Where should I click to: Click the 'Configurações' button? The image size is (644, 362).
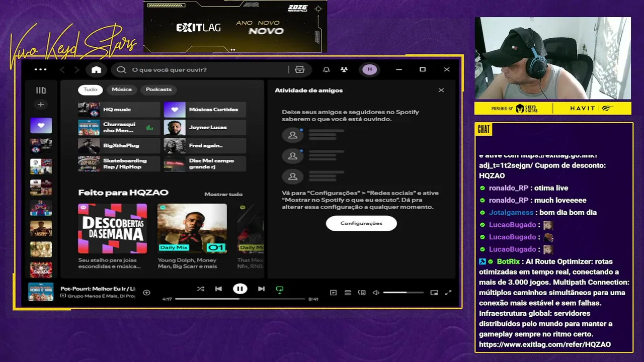361,223
